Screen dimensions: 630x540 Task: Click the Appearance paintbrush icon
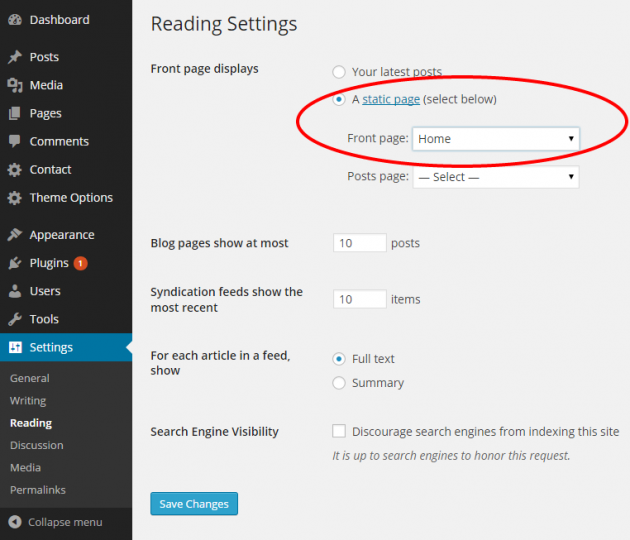pyautogui.click(x=15, y=235)
